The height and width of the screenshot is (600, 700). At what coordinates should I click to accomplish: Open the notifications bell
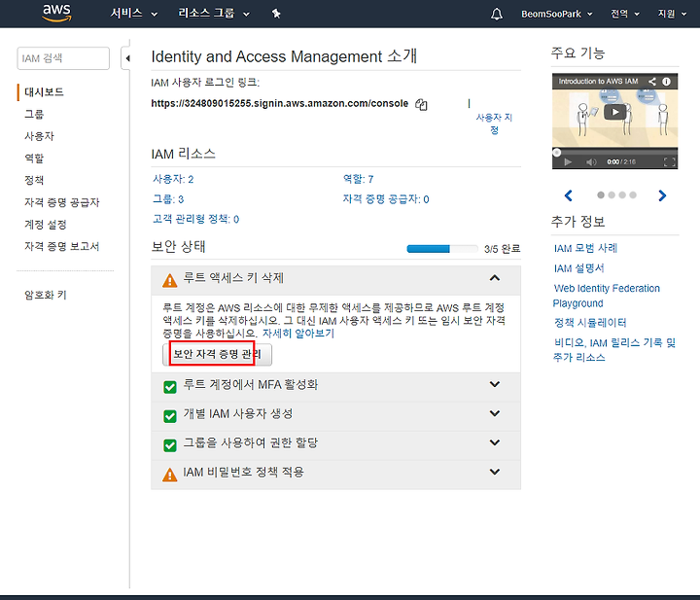(497, 14)
